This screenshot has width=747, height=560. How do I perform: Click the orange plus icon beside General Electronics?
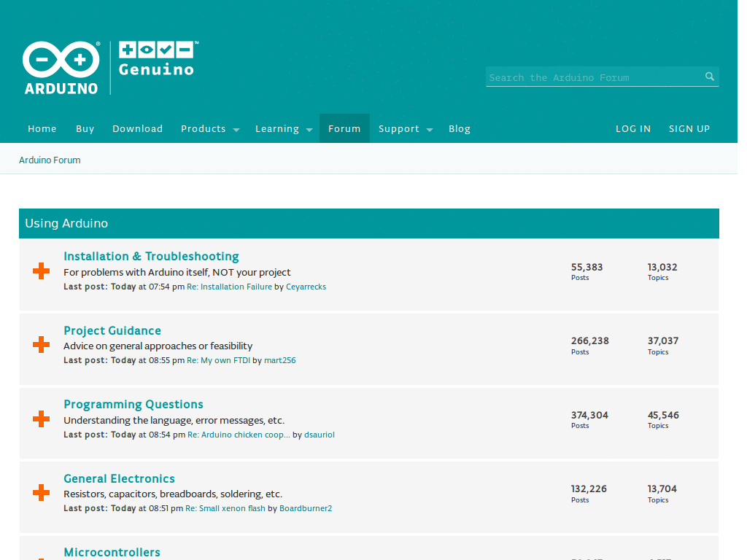pos(40,492)
